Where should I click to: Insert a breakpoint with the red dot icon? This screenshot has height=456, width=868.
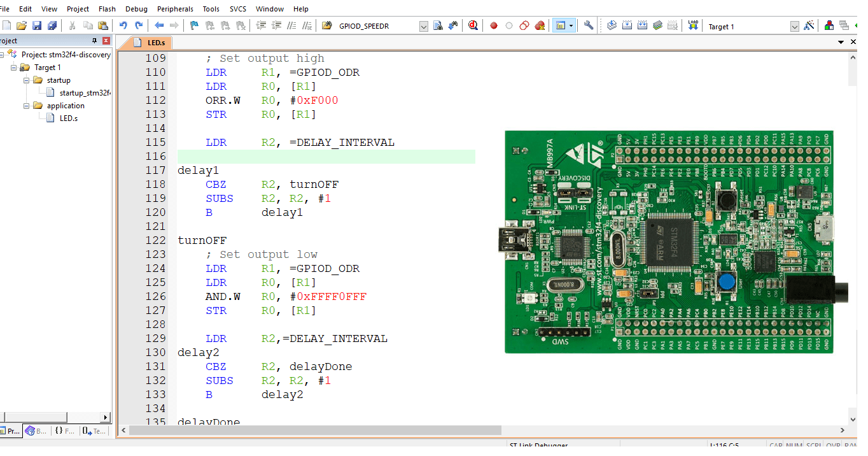coord(493,26)
